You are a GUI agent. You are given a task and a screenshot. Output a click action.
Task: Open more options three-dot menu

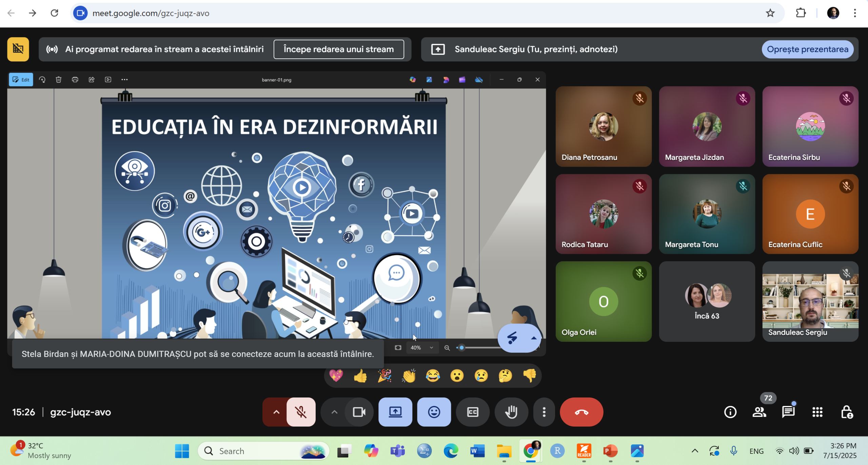pyautogui.click(x=544, y=412)
